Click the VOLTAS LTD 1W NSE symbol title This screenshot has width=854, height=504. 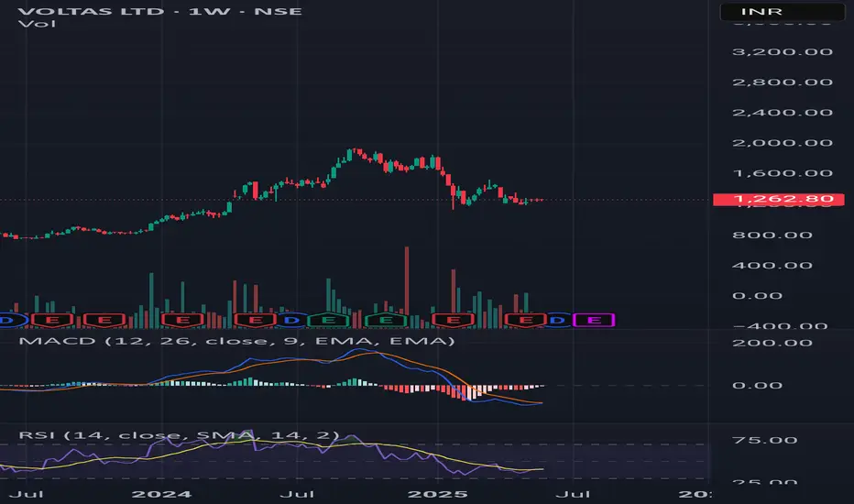160,11
